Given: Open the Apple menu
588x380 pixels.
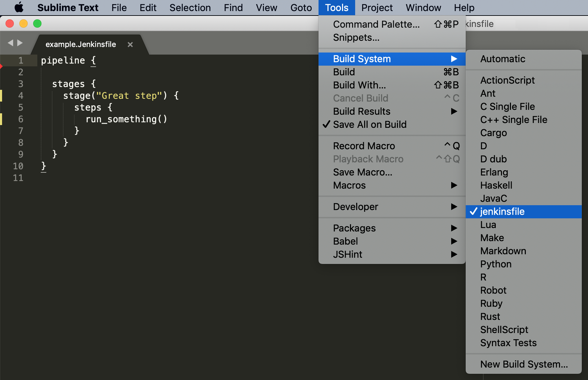Looking at the screenshot, I should [x=19, y=7].
